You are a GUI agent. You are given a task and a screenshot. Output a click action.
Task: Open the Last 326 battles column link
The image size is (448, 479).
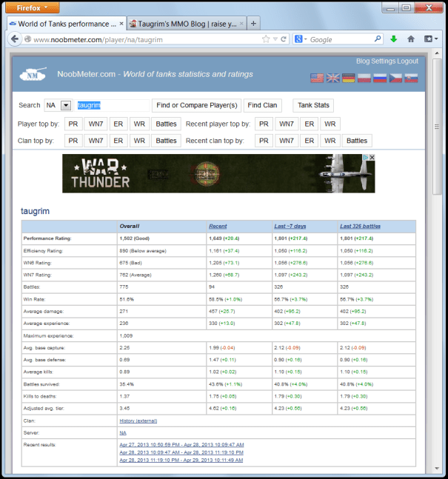pyautogui.click(x=361, y=227)
